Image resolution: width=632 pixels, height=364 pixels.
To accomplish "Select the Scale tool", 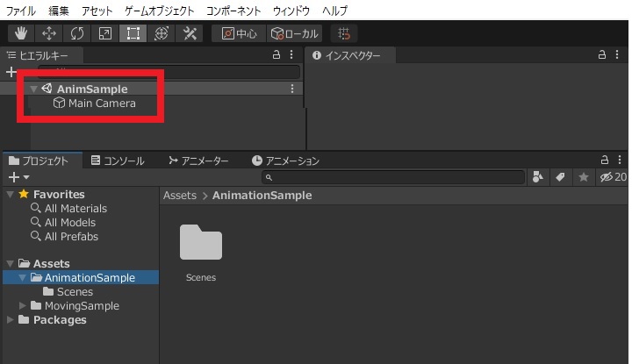I will (104, 33).
